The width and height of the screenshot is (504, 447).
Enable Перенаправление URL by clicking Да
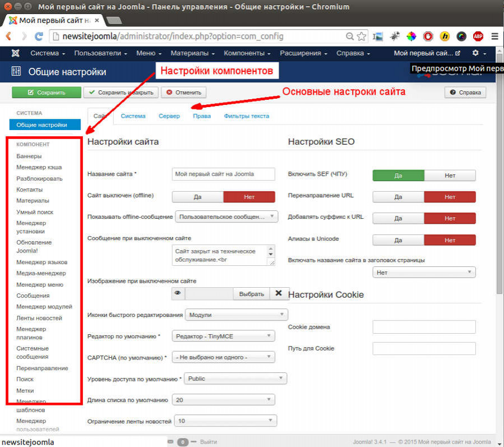(398, 197)
